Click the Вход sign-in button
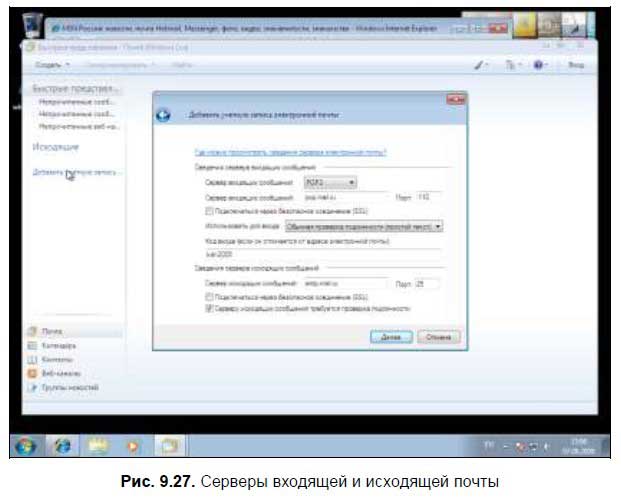 point(576,65)
